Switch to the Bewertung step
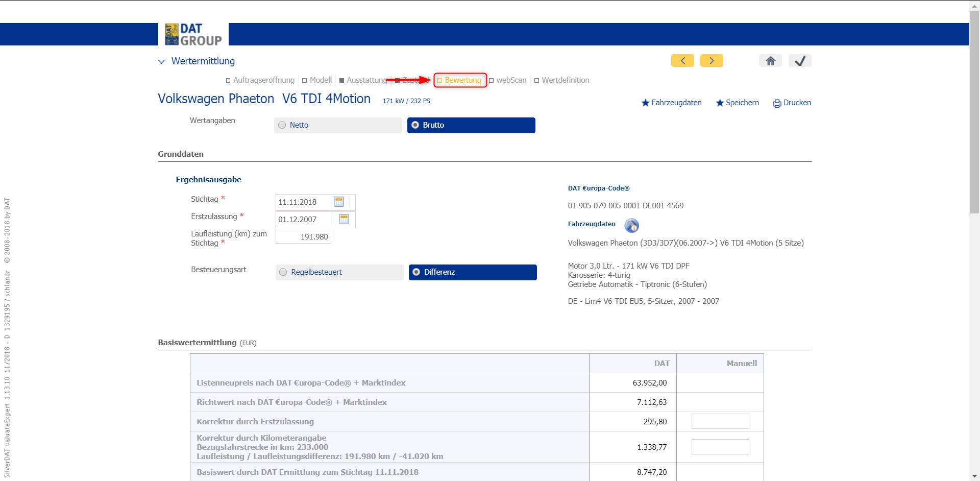Image resolution: width=980 pixels, height=481 pixels. (x=460, y=80)
